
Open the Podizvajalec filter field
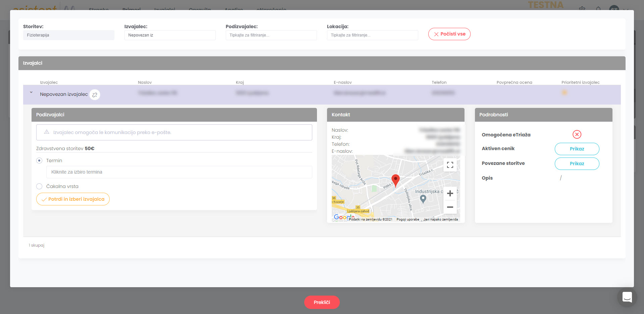click(271, 35)
